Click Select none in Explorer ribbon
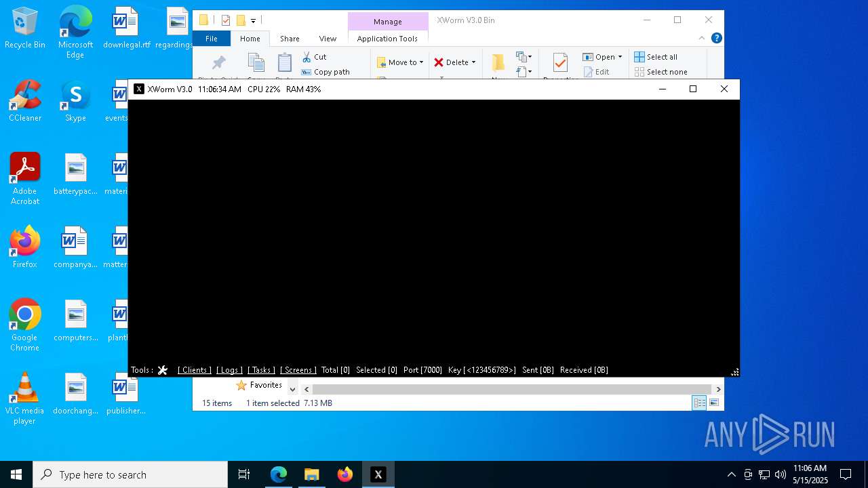This screenshot has height=488, width=868. (660, 72)
